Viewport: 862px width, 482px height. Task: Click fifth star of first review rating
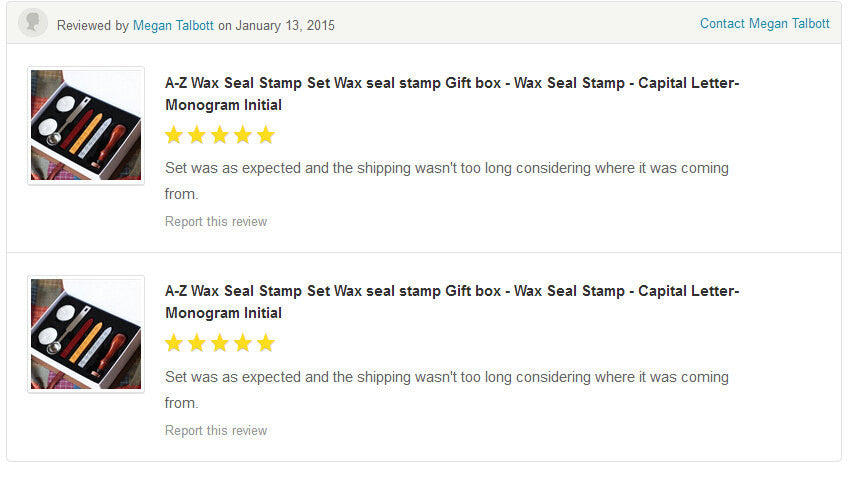[266, 135]
